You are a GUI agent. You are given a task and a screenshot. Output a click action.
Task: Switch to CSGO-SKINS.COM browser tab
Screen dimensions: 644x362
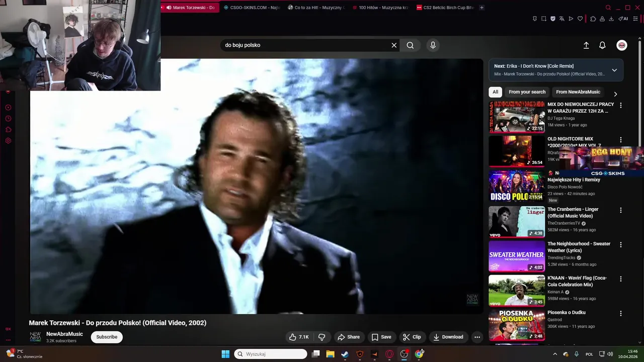click(251, 8)
